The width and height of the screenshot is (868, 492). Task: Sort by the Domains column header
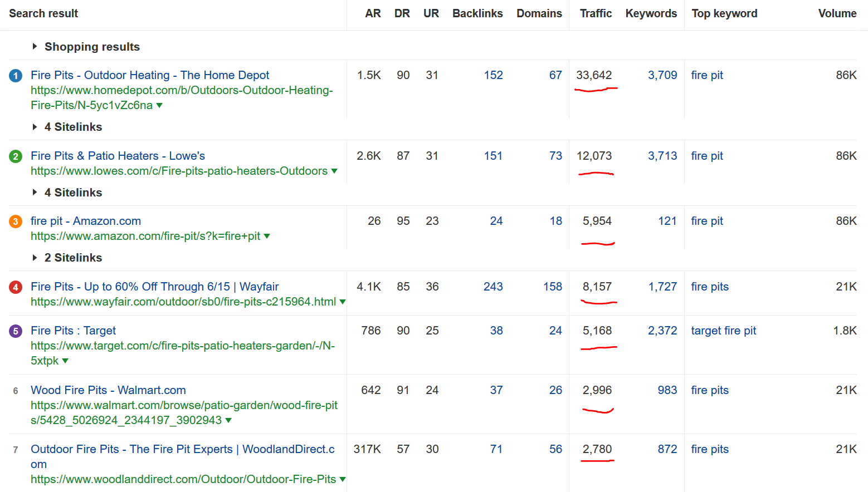539,13
